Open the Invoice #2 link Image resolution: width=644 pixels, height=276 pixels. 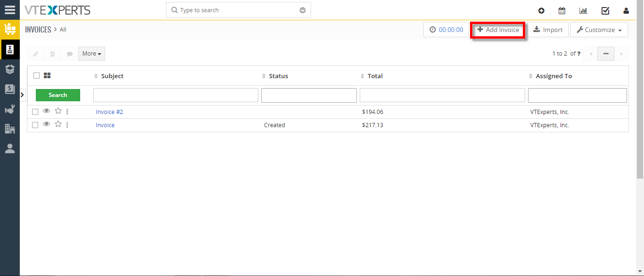pyautogui.click(x=109, y=112)
